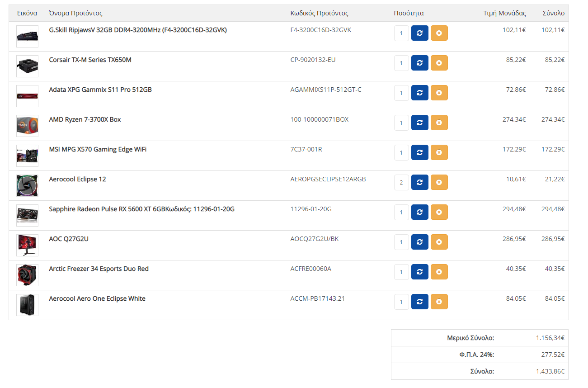Click Arctic Freezer 34 cooler thumbnail

coord(27,275)
